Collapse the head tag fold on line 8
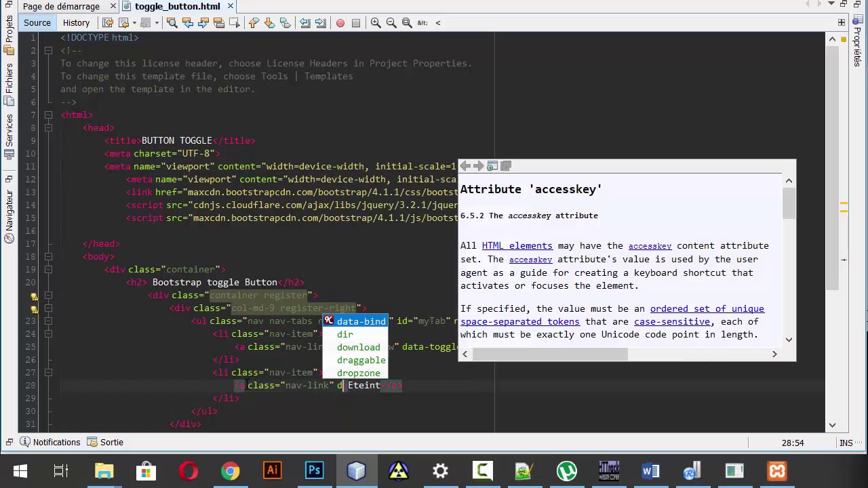 click(x=48, y=128)
